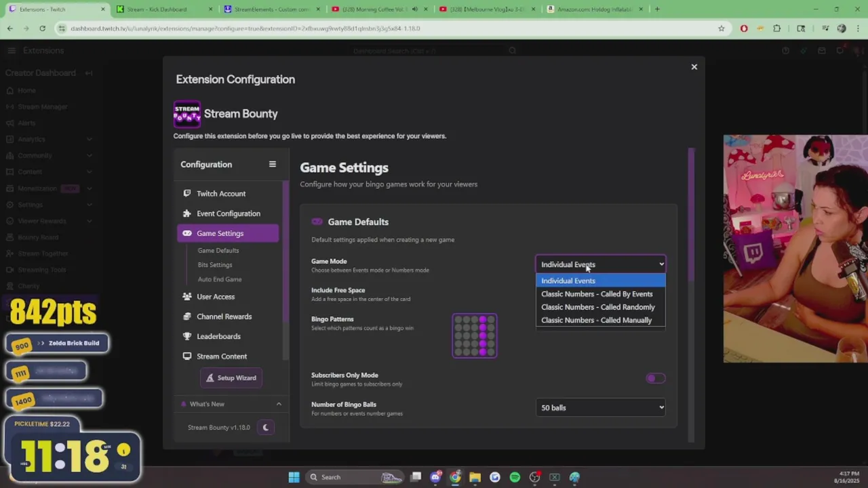Open Task View from taskbar
Image resolution: width=868 pixels, height=488 pixels.
click(x=416, y=477)
